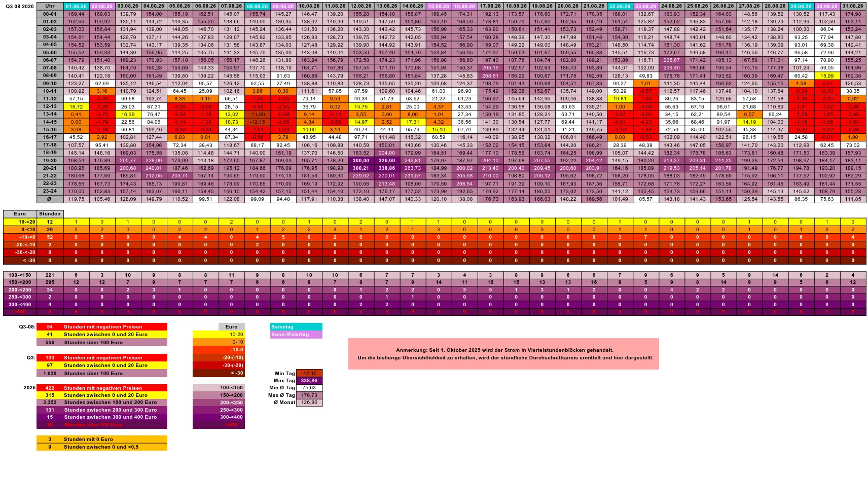868x478 pixels.
Task: Select the 31.08.26 date header
Action: (853, 7)
